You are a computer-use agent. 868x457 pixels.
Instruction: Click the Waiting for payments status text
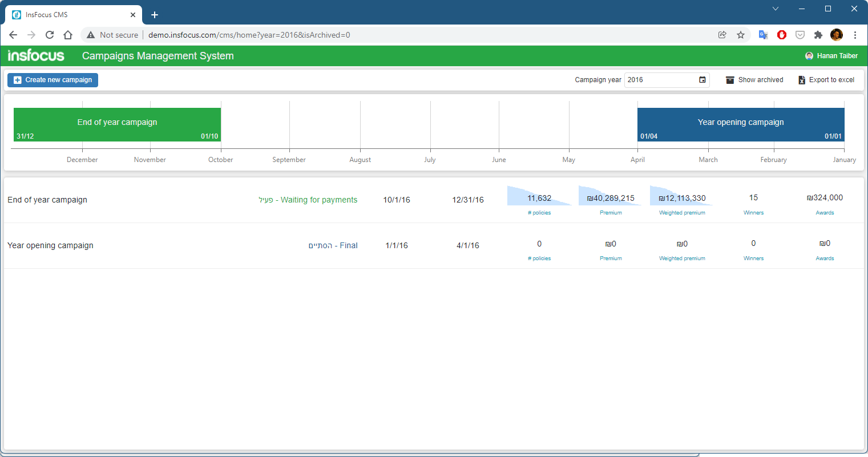[320, 200]
